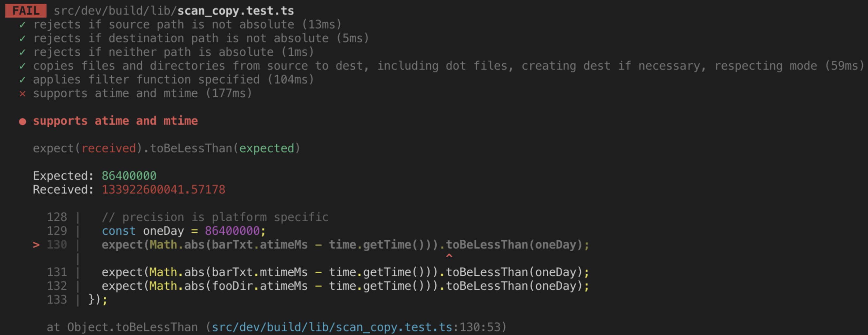The image size is (868, 335).
Task: Click the highlighted line 130 barTxt.atimeMs expectation
Action: (346, 245)
